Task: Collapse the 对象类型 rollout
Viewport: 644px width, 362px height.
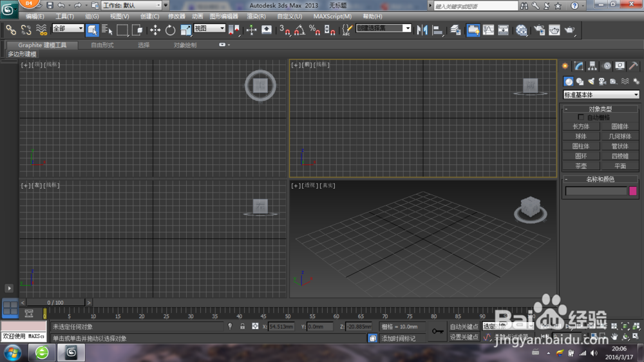Action: coord(600,109)
